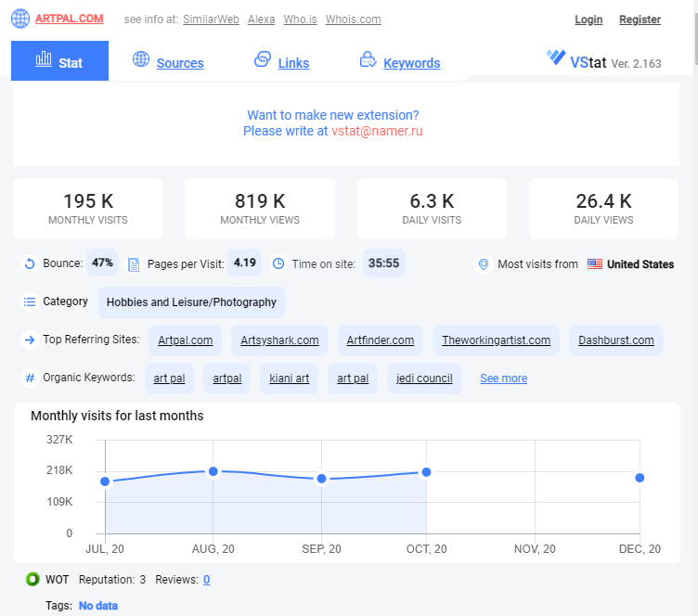Click the VStat checkmark logo
This screenshot has height=616, width=698.
click(556, 57)
